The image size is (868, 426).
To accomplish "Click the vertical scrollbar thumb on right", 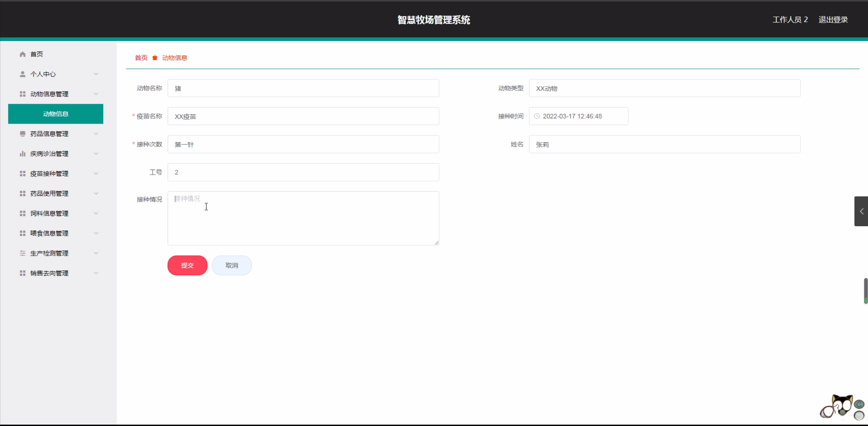I will [866, 290].
